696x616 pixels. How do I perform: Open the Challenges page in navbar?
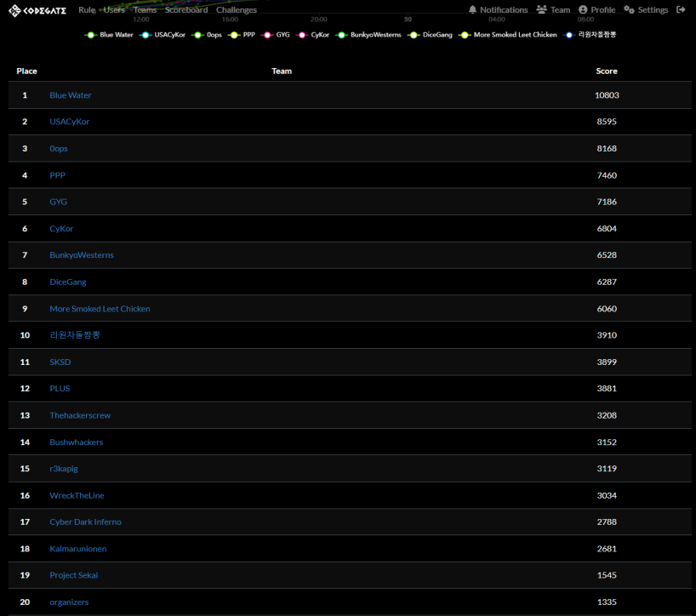pyautogui.click(x=236, y=10)
